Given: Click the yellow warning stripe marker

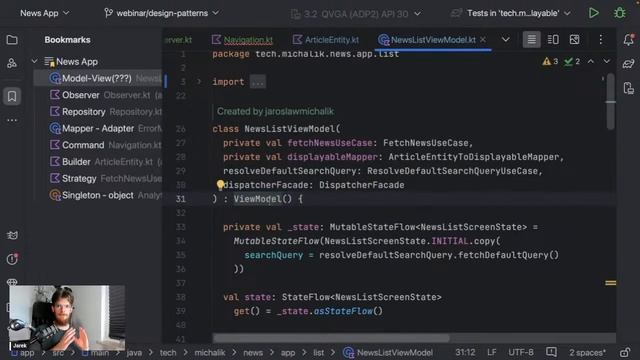Looking at the screenshot, I should [611, 283].
